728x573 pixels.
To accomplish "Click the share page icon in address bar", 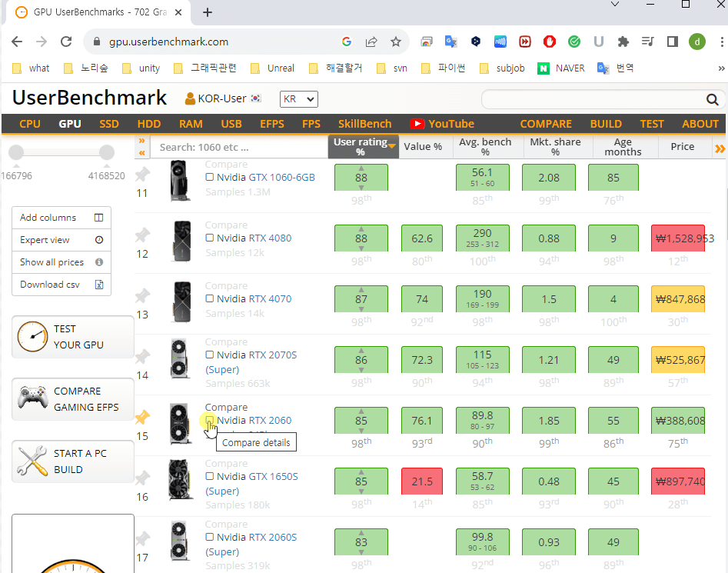I will [x=371, y=42].
